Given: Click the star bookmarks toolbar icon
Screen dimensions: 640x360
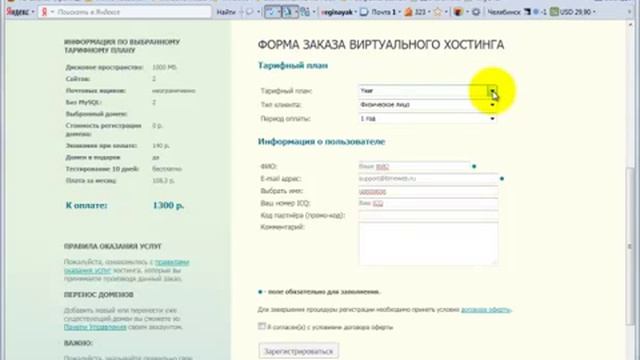Looking at the screenshot, I should click(438, 12).
